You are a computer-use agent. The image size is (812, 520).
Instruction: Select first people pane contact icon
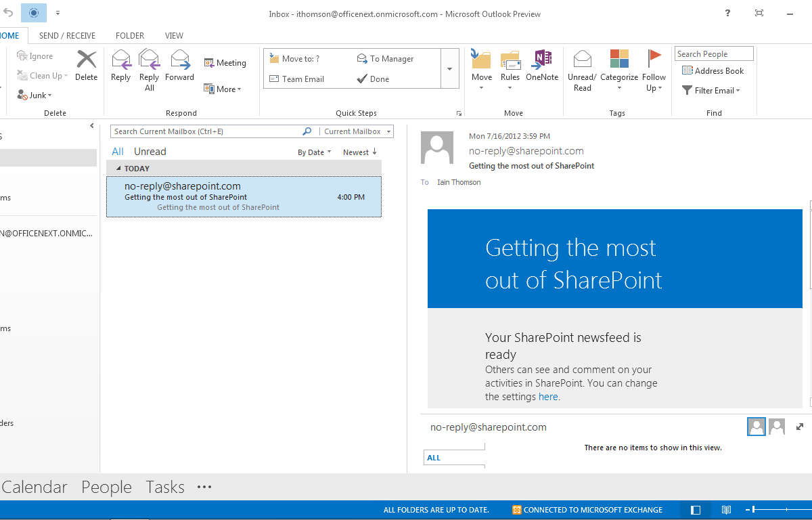click(757, 427)
